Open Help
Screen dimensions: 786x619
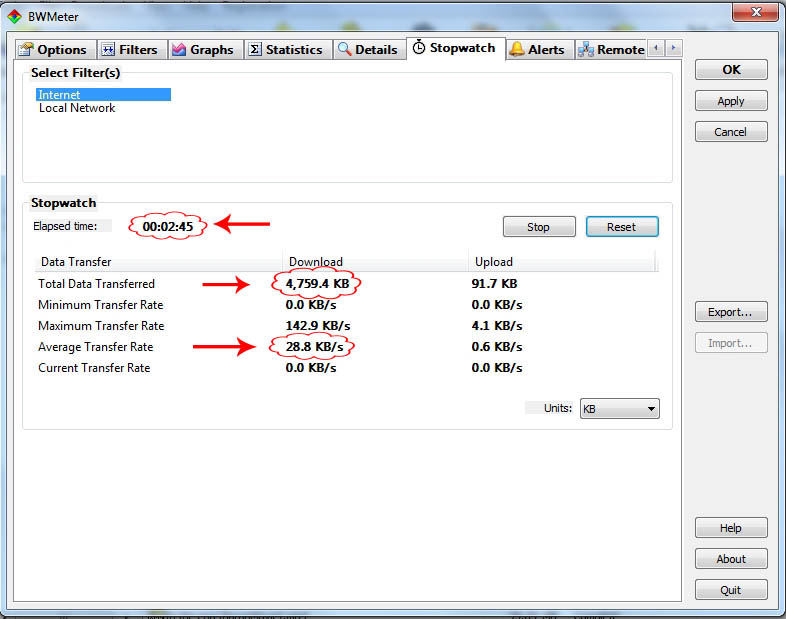coord(731,528)
